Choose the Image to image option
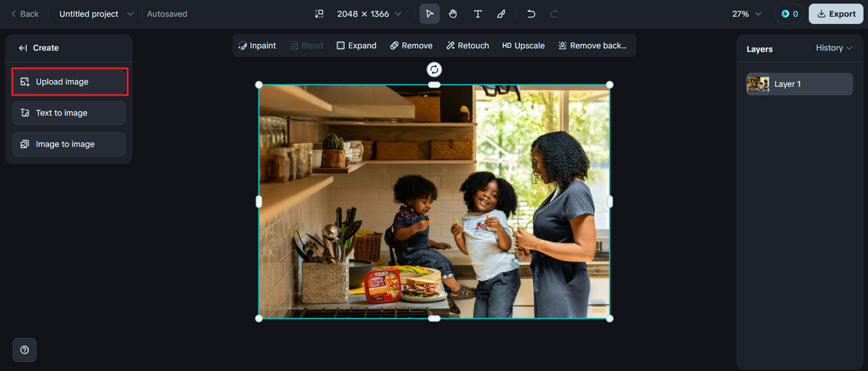Image resolution: width=868 pixels, height=371 pixels. [x=69, y=144]
